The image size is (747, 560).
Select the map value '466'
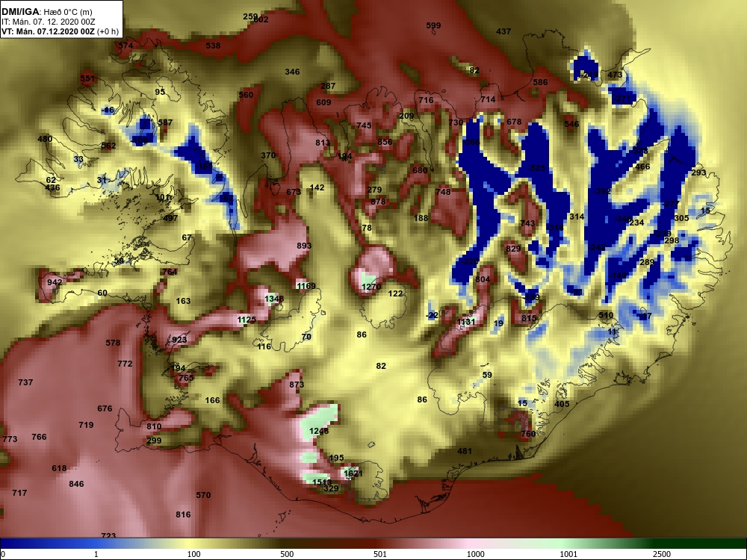pos(642,167)
